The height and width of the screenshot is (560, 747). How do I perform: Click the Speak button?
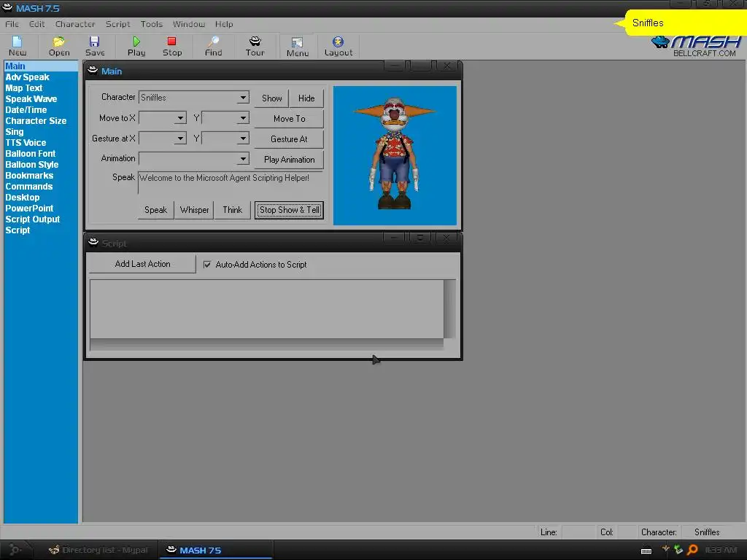tap(156, 210)
